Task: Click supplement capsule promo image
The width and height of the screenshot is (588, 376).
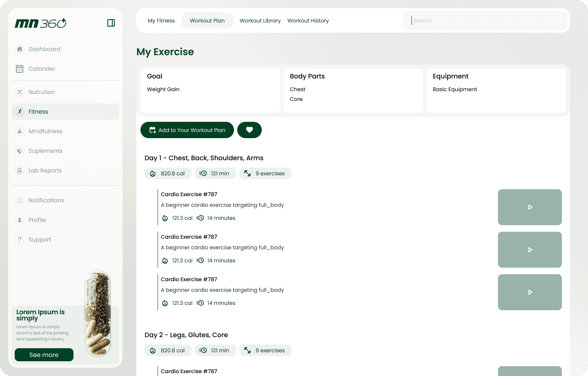Action: coord(98,313)
